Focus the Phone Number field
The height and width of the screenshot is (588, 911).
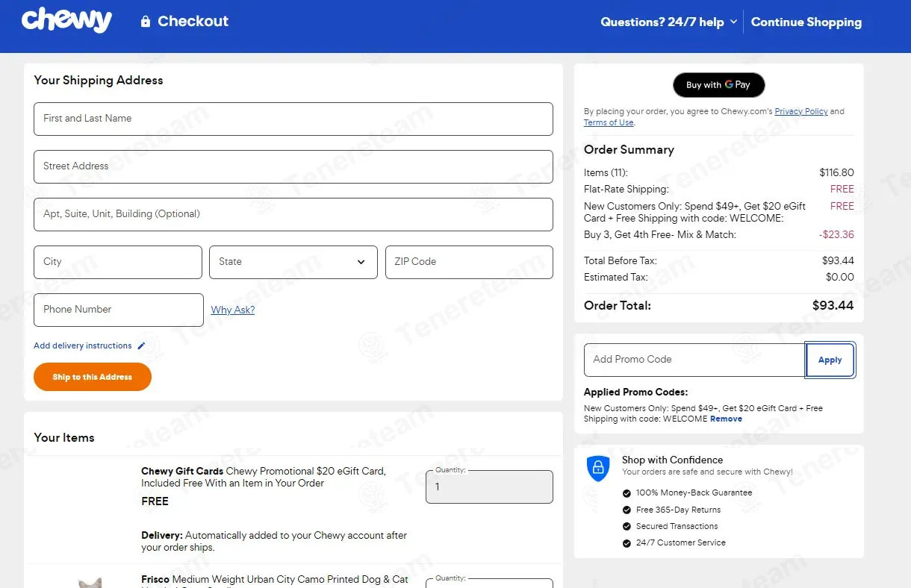119,310
